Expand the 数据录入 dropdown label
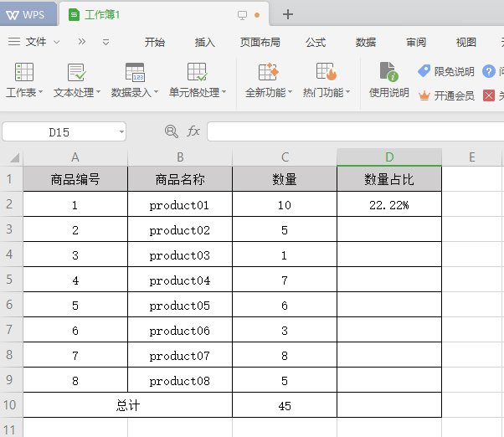The width and height of the screenshot is (504, 437). [134, 93]
